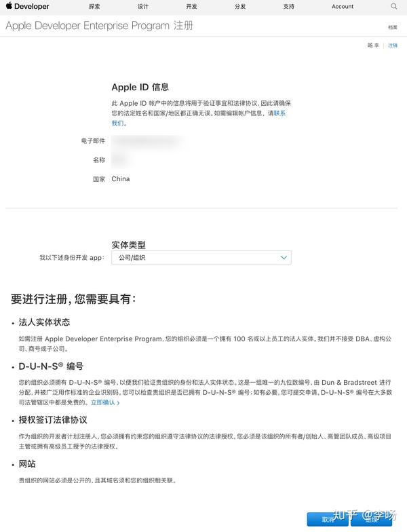Screen dimensions: 407x532
Task: Open the 探索 menu
Action: [x=94, y=7]
